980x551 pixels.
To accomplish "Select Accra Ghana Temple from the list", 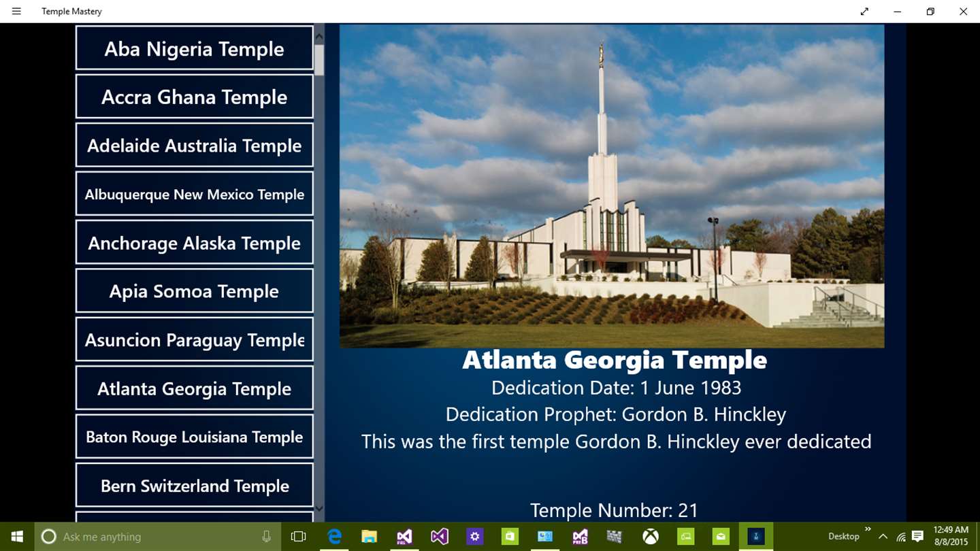I will click(194, 97).
